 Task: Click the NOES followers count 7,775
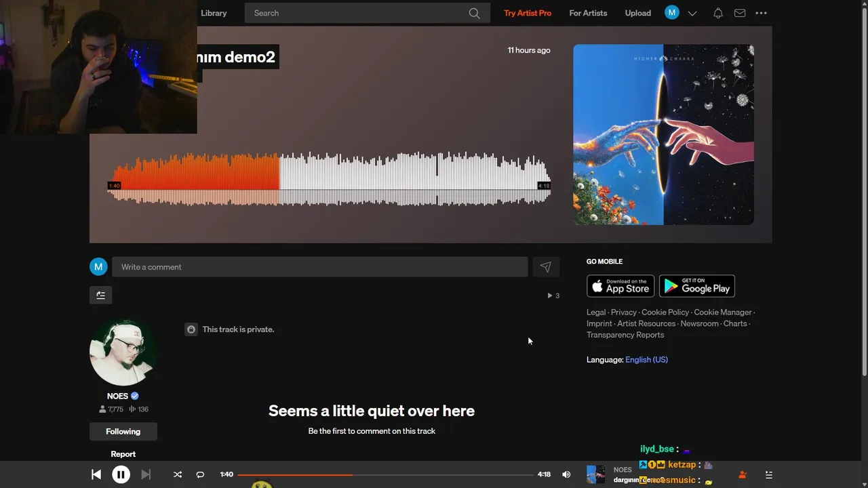[x=111, y=409]
